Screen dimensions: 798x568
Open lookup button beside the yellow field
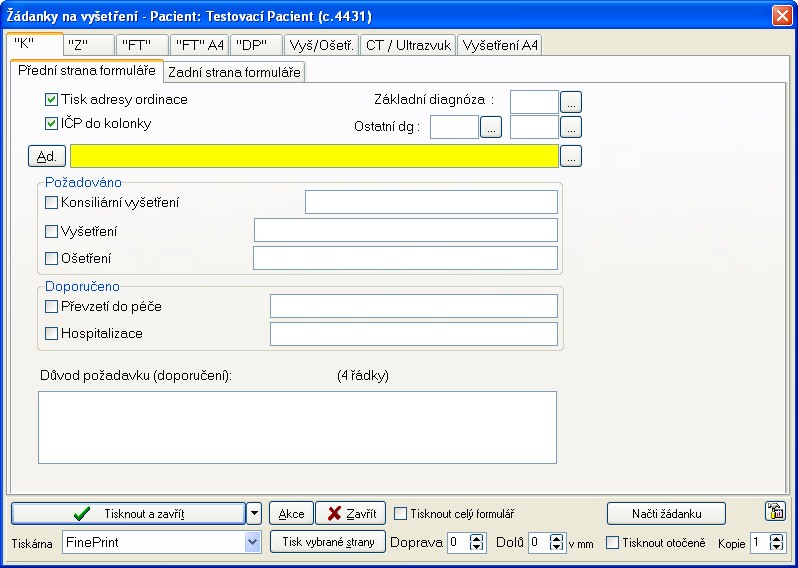click(570, 156)
